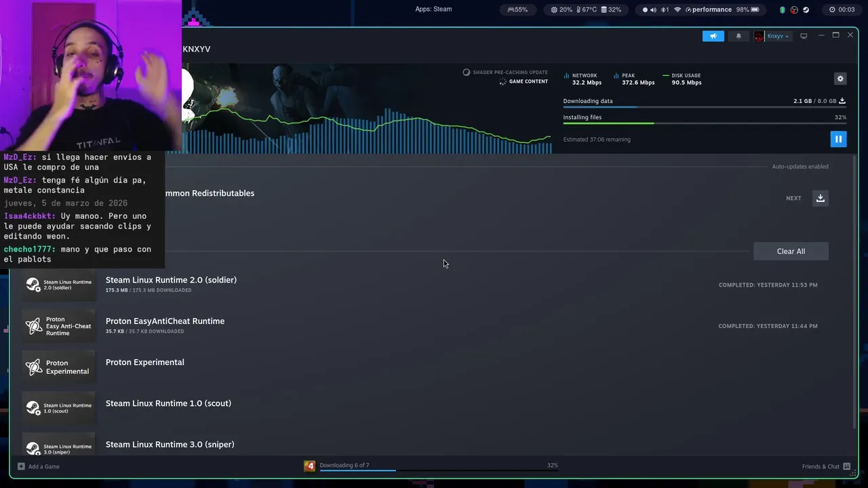Click Estimated 37:06 remaining text
Viewport: 868px width, 488px height.
[x=597, y=140]
